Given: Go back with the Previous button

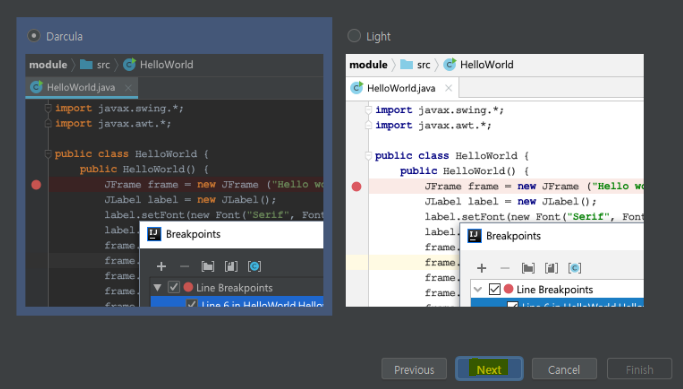Looking at the screenshot, I should (x=414, y=369).
